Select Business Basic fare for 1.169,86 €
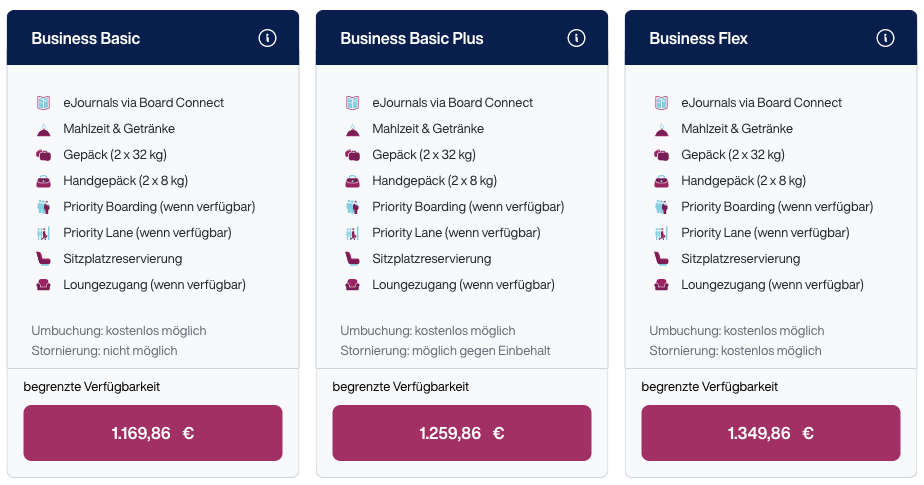The height and width of the screenshot is (485, 924). (153, 433)
